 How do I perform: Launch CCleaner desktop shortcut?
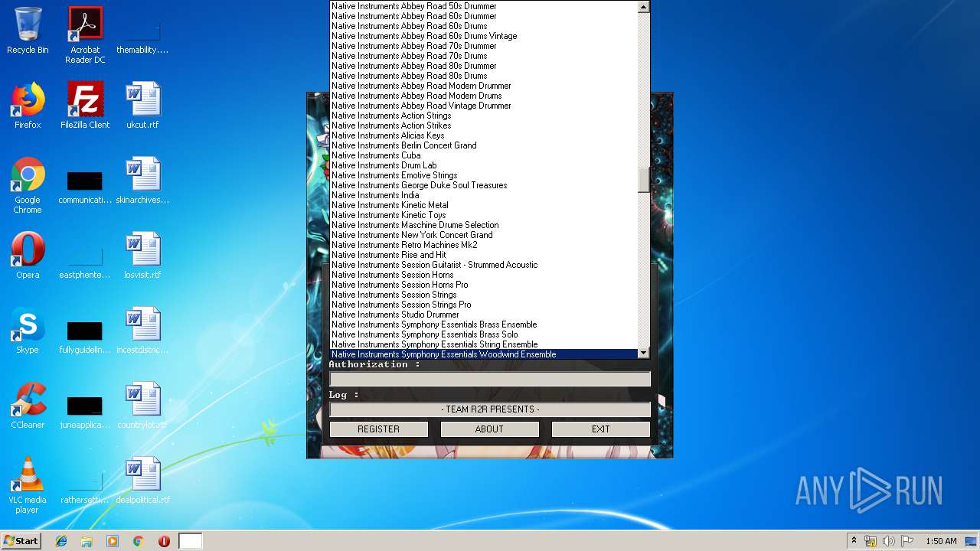pos(28,406)
